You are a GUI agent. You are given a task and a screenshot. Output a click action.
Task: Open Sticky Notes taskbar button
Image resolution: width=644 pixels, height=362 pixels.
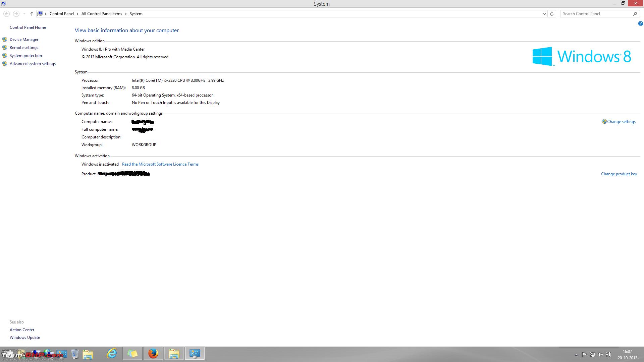pyautogui.click(x=132, y=353)
